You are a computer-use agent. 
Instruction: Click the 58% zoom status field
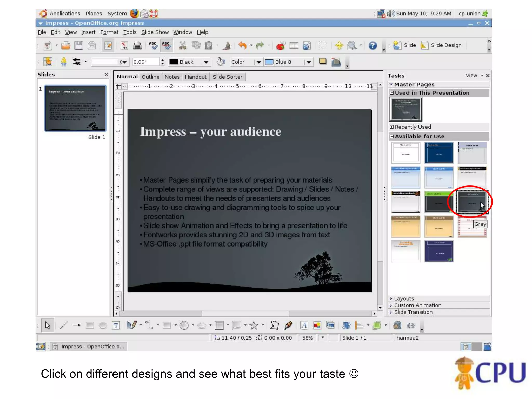307,338
